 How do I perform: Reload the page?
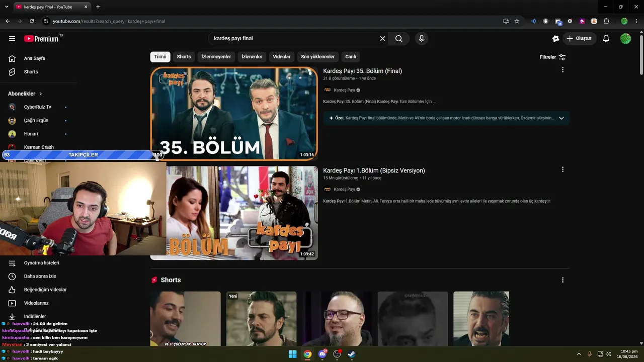click(32, 21)
